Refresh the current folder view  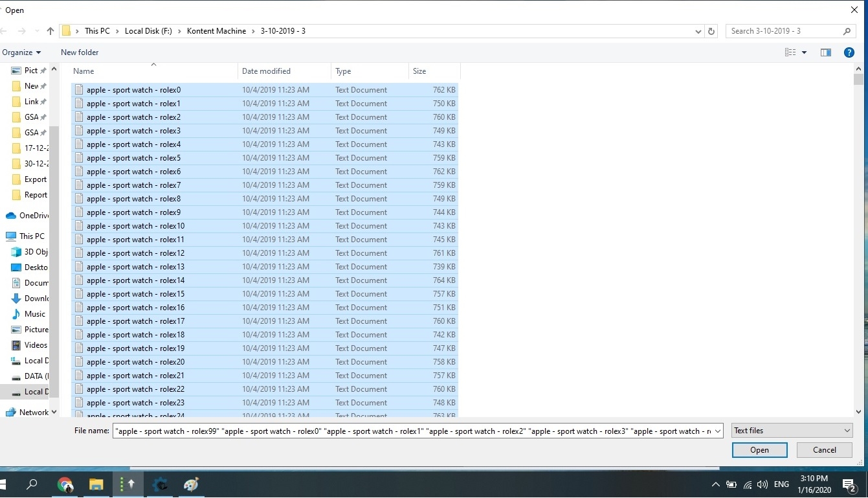pos(711,31)
